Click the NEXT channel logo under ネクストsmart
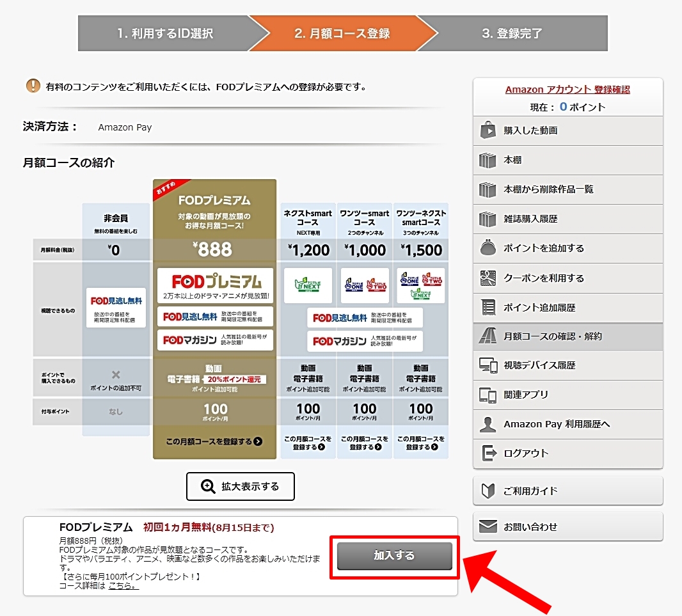Screen dimensions: 682x616 pos(308,285)
